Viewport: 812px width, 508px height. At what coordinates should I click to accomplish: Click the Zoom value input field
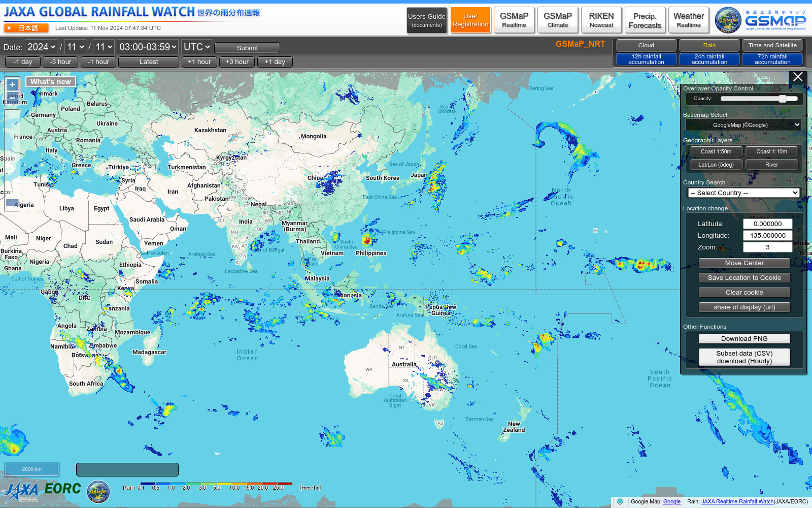(x=767, y=247)
